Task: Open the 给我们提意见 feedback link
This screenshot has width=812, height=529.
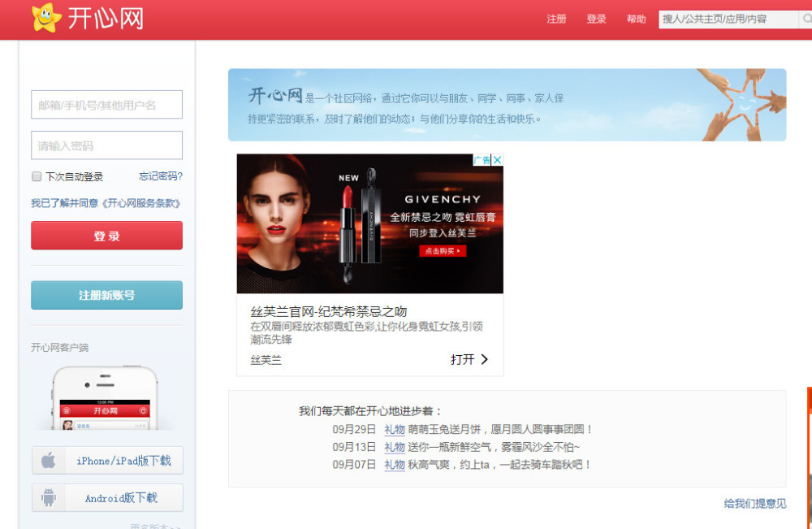Action: point(755,503)
